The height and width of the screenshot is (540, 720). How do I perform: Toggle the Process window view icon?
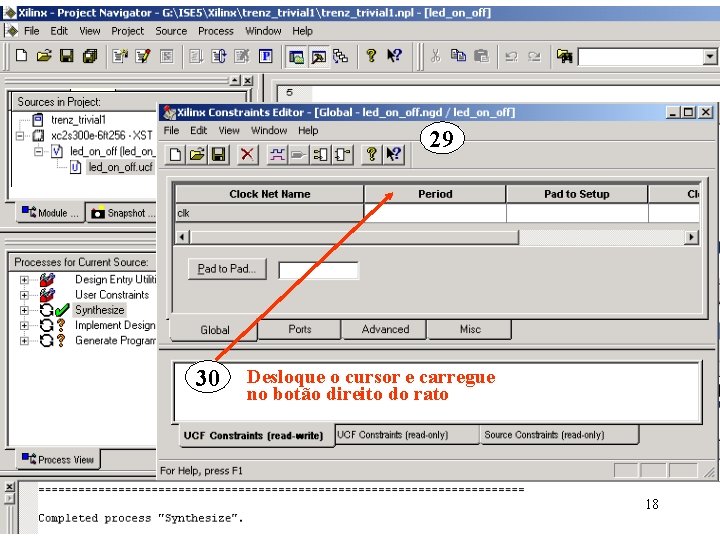tap(318, 56)
